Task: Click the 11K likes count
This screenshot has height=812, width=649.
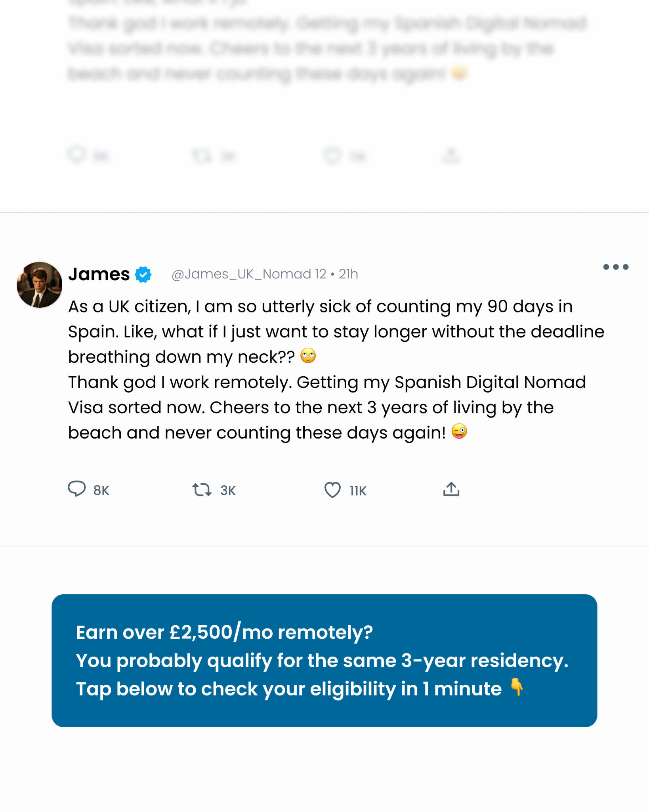Action: coord(358,491)
